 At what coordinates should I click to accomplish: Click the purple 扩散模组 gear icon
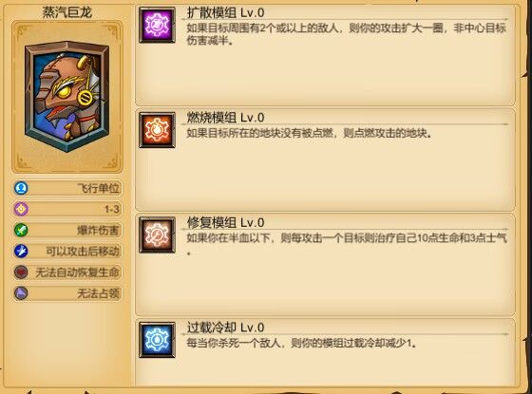[157, 25]
